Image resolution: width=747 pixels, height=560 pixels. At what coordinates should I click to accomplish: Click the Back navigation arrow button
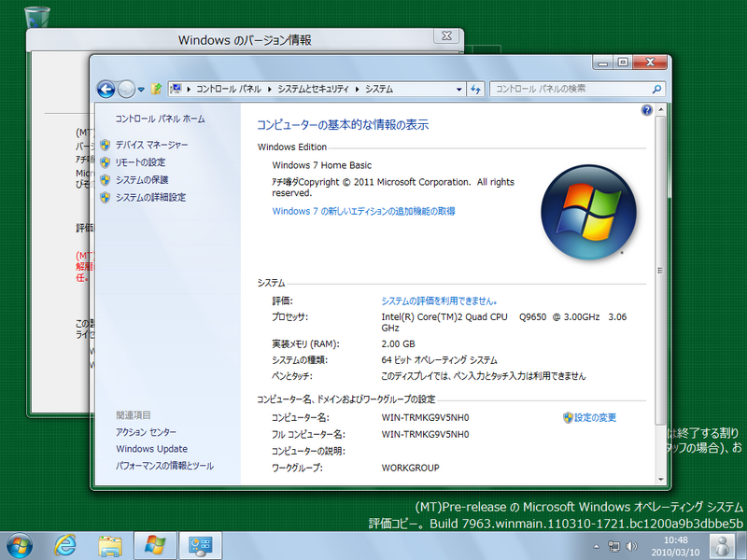click(x=106, y=89)
